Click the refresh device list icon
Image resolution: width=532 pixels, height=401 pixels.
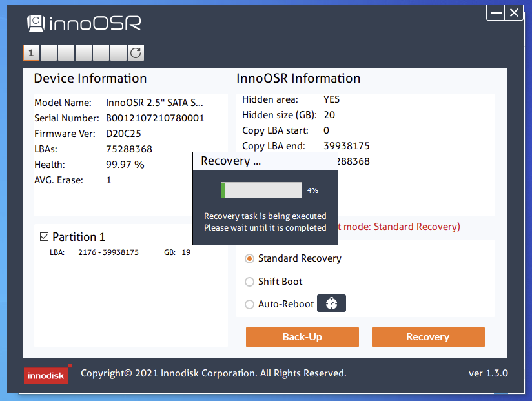(136, 53)
